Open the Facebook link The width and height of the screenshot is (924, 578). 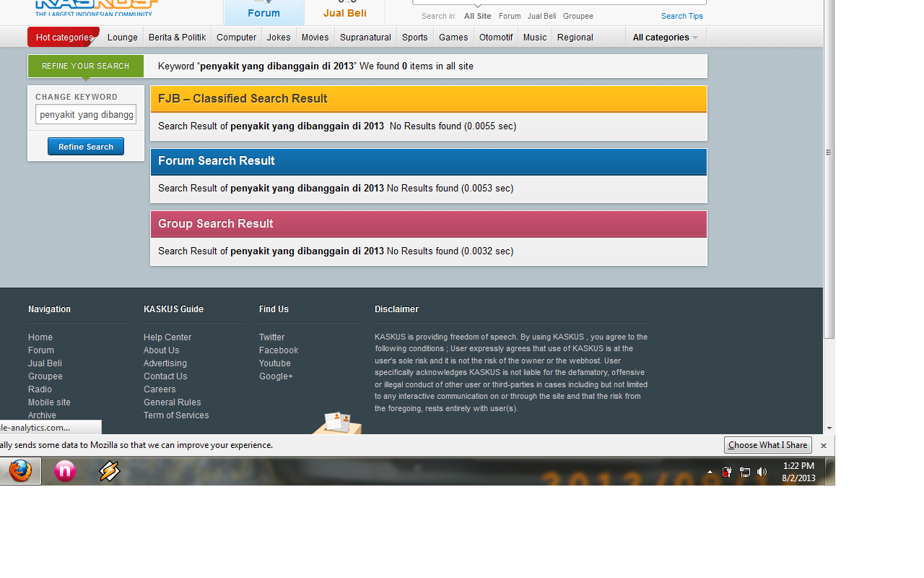point(279,350)
